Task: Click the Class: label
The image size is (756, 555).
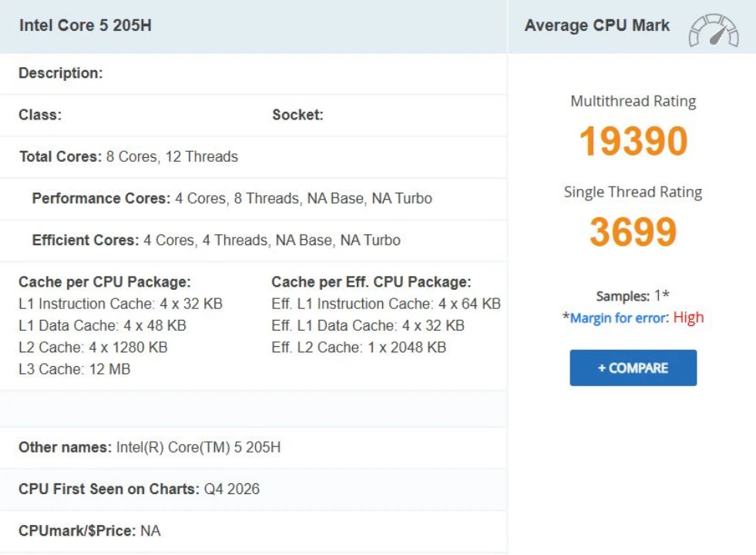Action: pos(40,115)
